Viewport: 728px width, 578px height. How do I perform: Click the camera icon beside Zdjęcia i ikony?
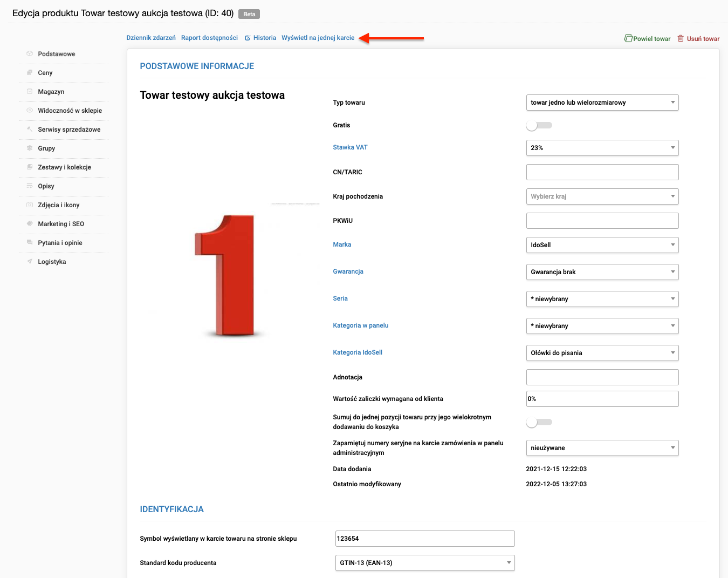pos(30,205)
